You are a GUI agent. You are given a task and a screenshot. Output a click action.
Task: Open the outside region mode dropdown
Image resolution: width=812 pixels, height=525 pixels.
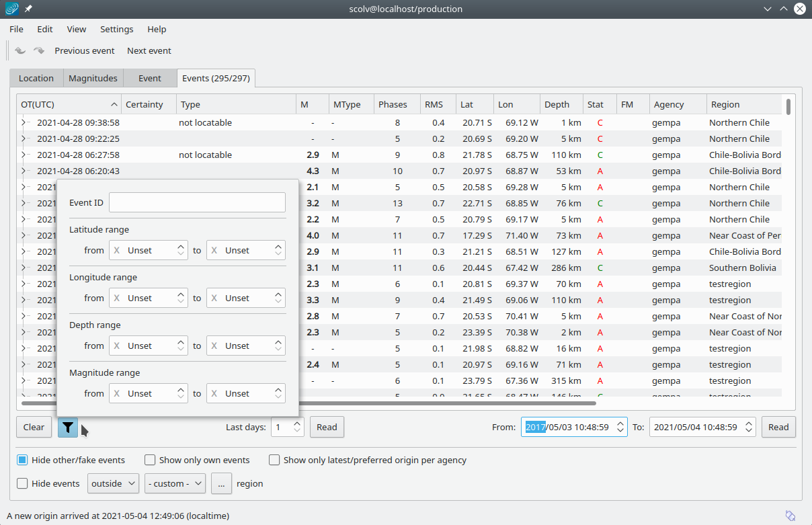point(113,483)
